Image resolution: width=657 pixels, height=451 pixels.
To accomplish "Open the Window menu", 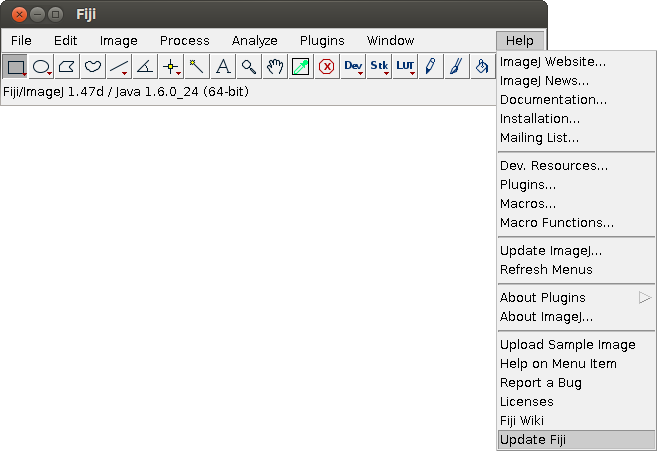I will pyautogui.click(x=391, y=41).
